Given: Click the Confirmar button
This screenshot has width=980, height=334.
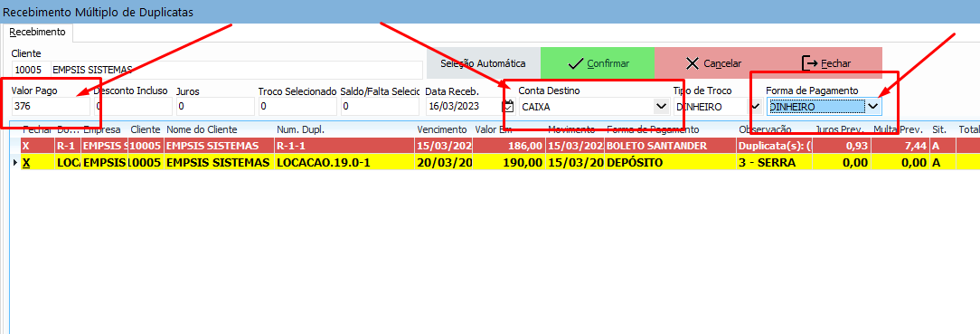Looking at the screenshot, I should coord(598,63).
